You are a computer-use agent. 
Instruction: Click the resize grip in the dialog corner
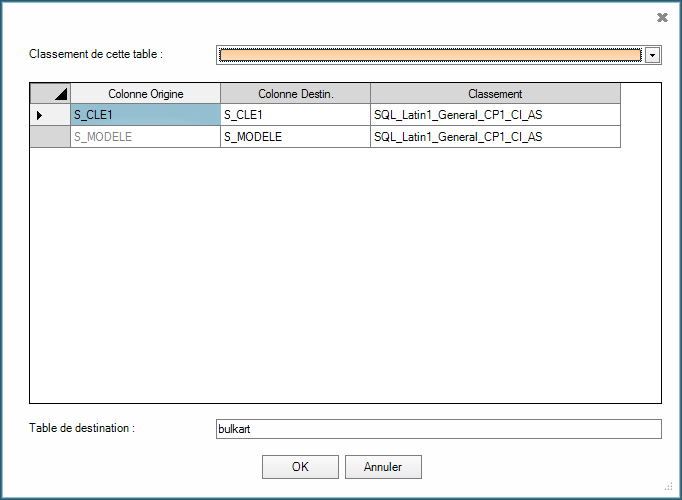point(671,489)
